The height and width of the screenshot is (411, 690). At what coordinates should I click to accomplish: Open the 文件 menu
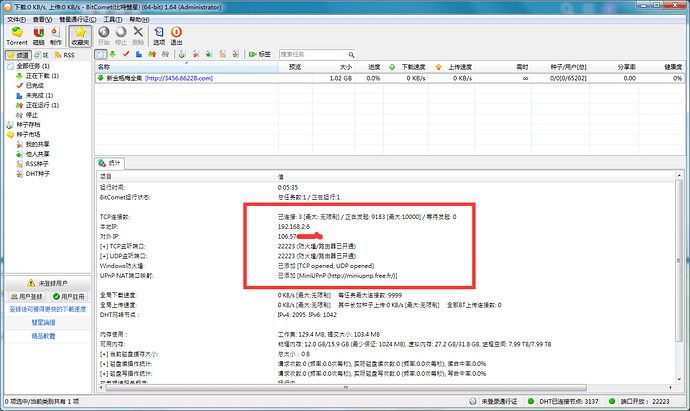click(16, 19)
